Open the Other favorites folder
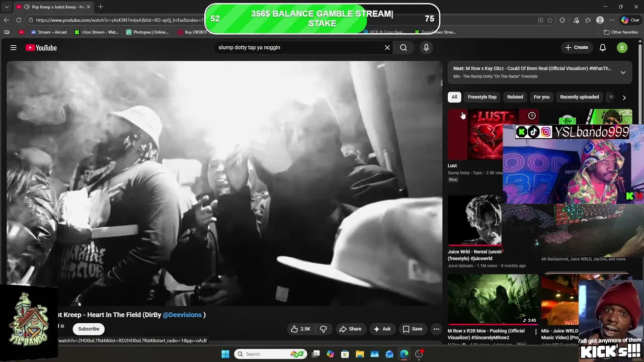 coord(621,32)
